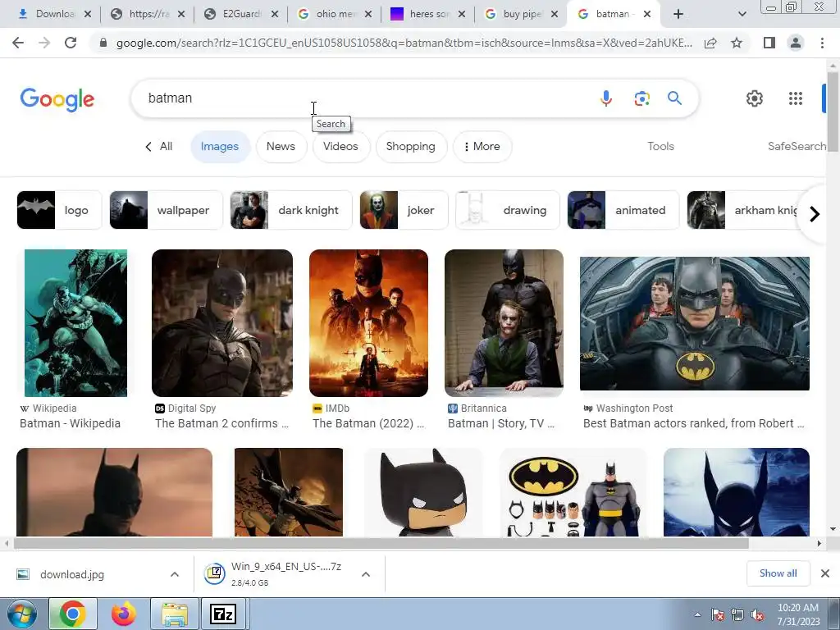This screenshot has height=630, width=840.
Task: Click the back chevron beside All
Action: click(x=148, y=147)
